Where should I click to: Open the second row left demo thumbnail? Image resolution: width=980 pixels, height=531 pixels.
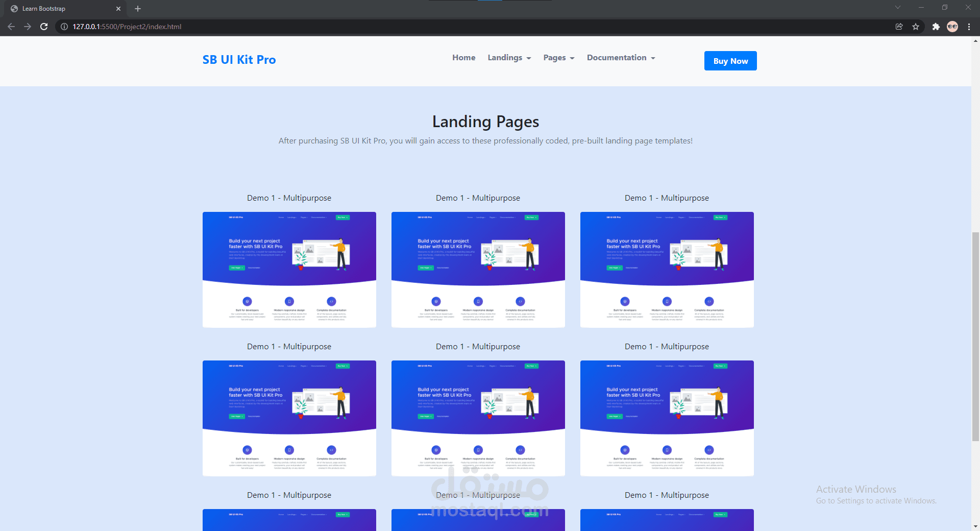tap(289, 418)
